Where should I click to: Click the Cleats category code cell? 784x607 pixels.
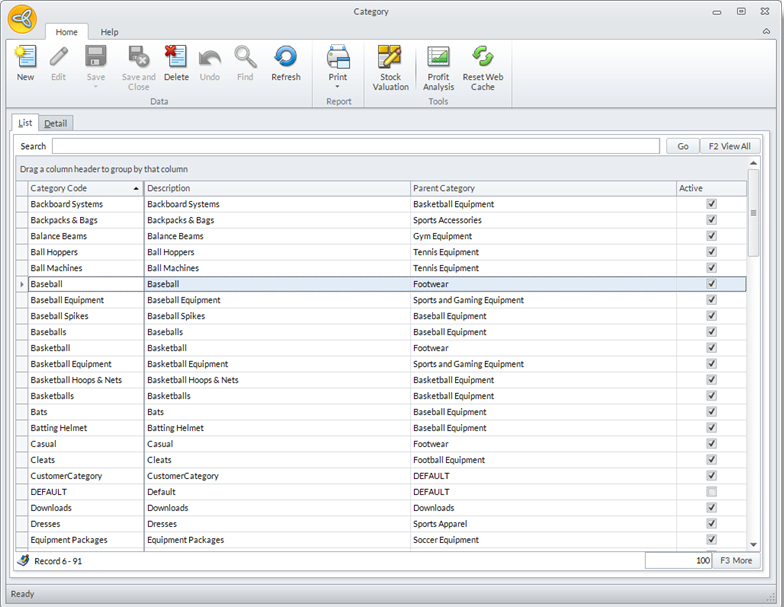[x=86, y=460]
